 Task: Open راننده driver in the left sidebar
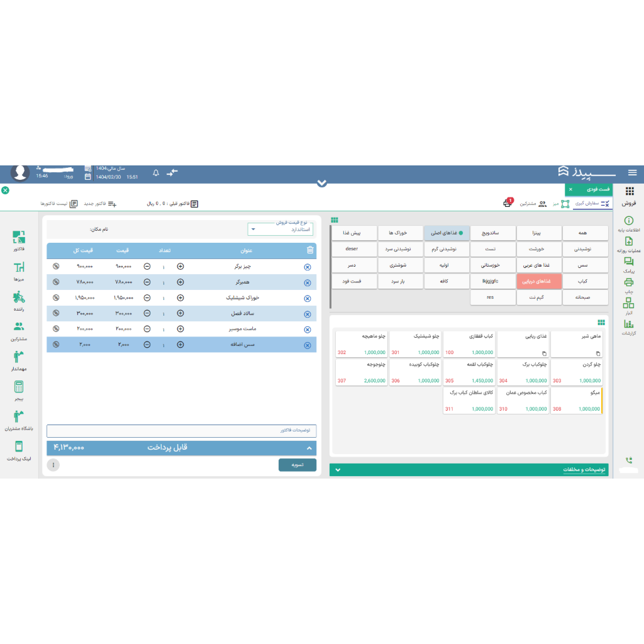coord(19,301)
